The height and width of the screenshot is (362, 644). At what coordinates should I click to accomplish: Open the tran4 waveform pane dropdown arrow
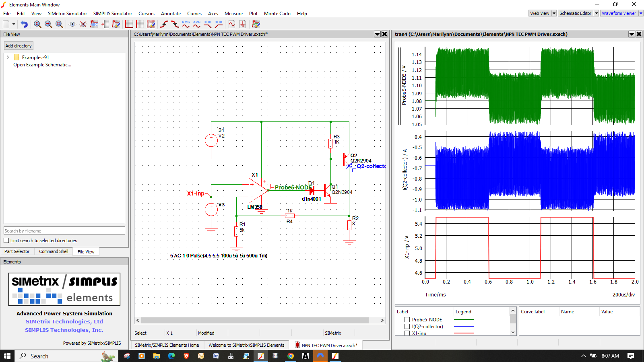[x=632, y=34]
